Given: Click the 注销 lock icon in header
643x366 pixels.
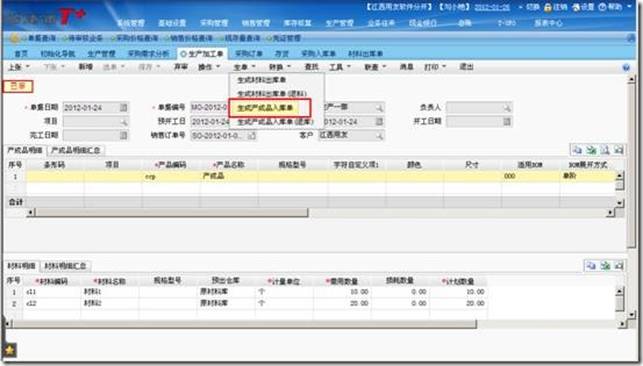Looking at the screenshot, I should click(548, 7).
